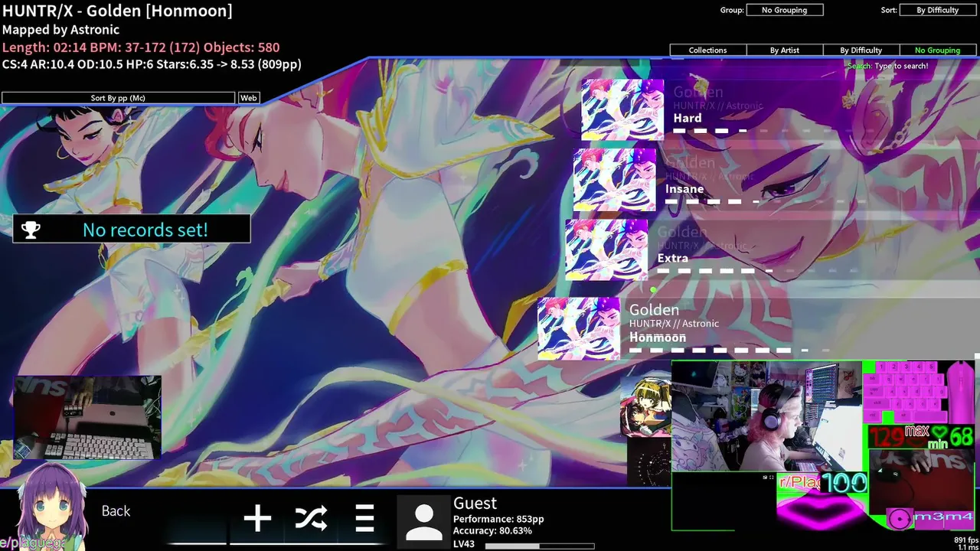Click the keyboard handcam overlay
Screen dimensions: 980x551
click(87, 418)
